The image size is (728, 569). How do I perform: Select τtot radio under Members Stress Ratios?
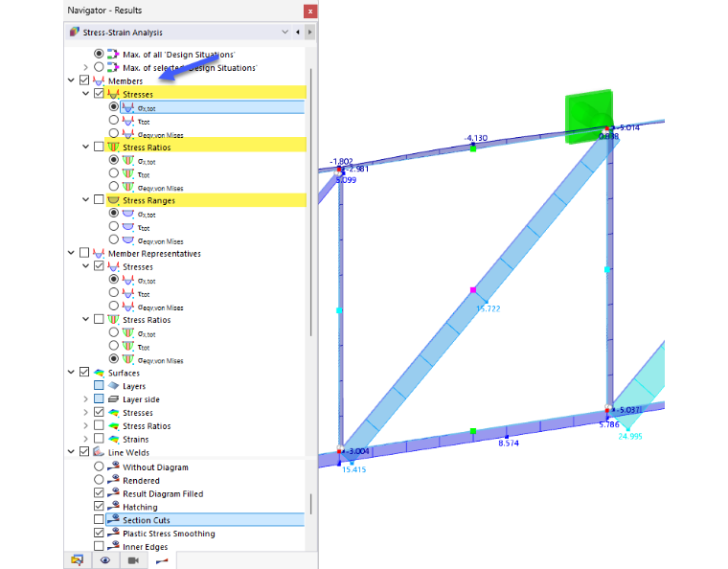pyautogui.click(x=113, y=173)
